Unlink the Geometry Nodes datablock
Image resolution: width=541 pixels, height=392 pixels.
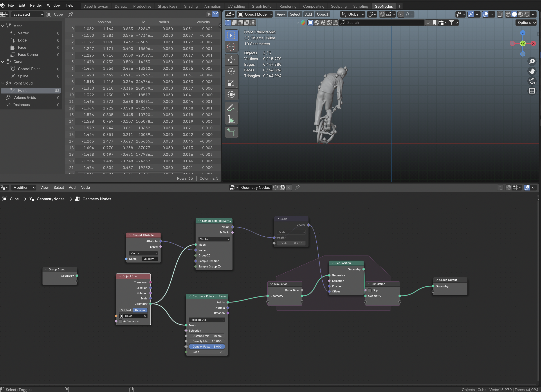click(289, 188)
